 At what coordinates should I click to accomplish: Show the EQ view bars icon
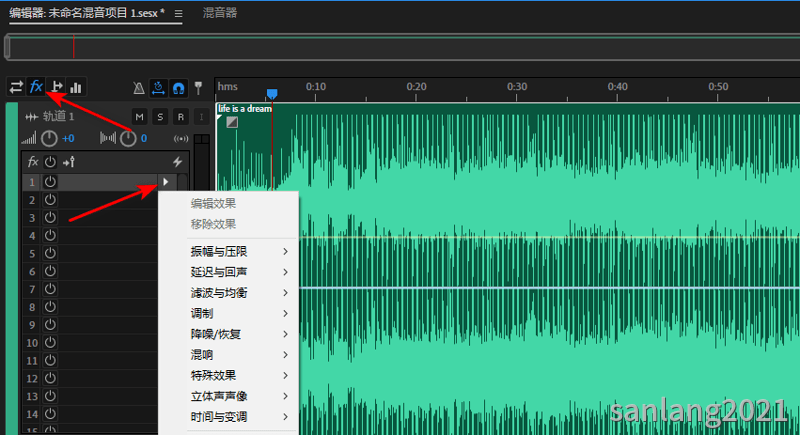coord(76,87)
